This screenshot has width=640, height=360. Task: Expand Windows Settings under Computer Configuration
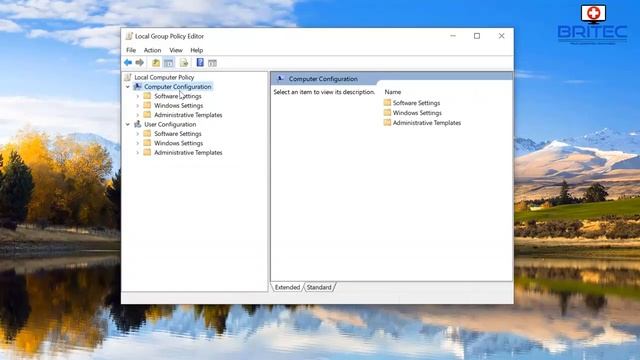point(138,106)
